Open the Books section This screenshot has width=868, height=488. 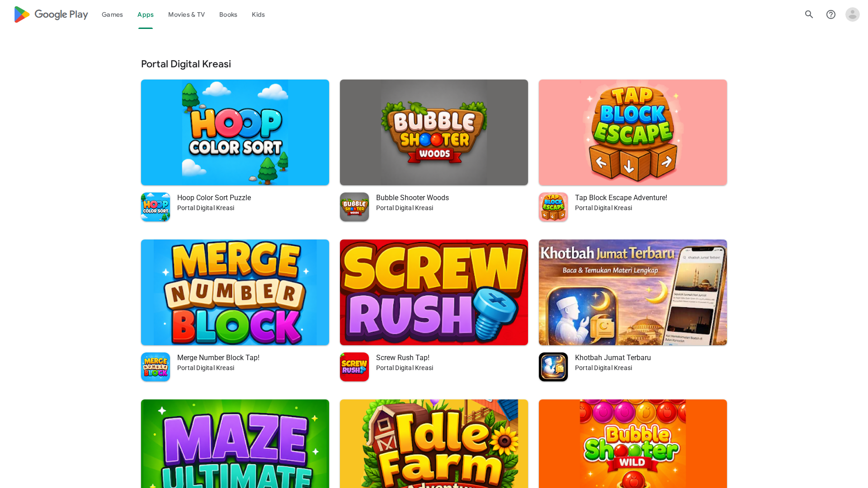pos(228,14)
